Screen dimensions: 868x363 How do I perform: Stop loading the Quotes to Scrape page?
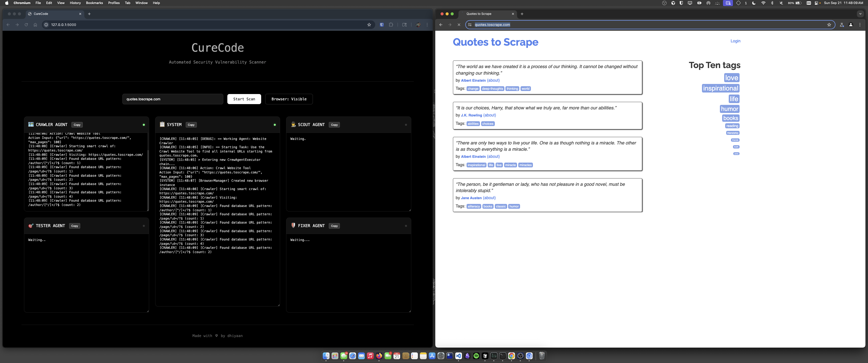pyautogui.click(x=458, y=25)
